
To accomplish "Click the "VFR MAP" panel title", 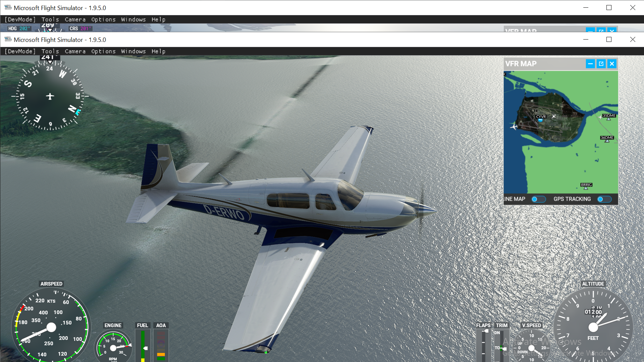I will pos(521,64).
